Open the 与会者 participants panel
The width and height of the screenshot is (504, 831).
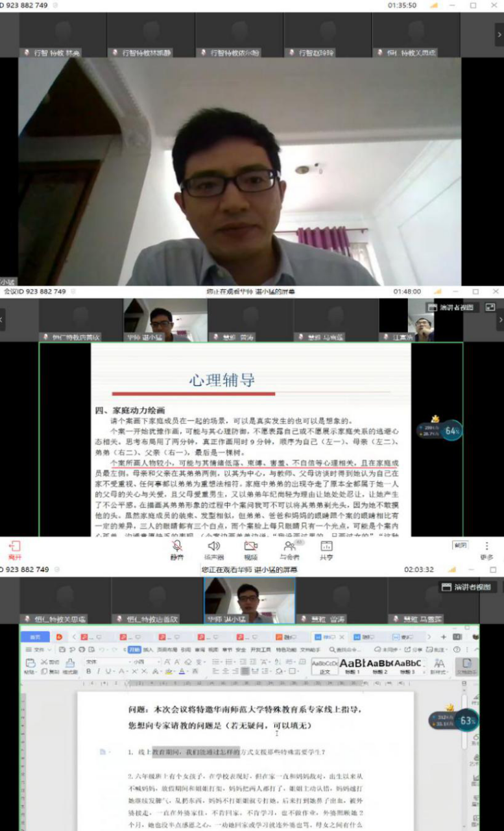pyautogui.click(x=289, y=551)
